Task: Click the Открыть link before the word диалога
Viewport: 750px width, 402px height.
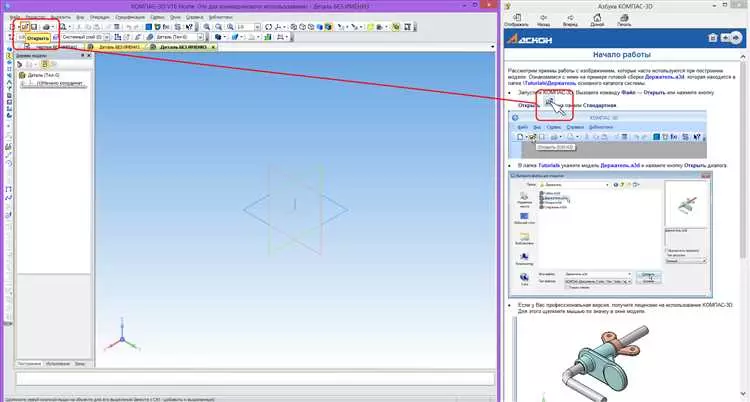Action: click(695, 165)
